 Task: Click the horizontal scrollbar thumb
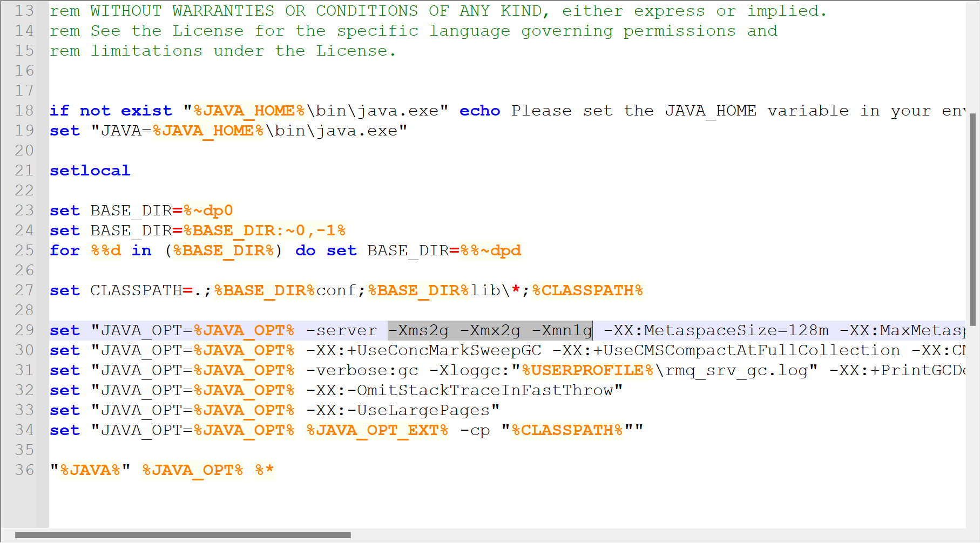click(183, 535)
